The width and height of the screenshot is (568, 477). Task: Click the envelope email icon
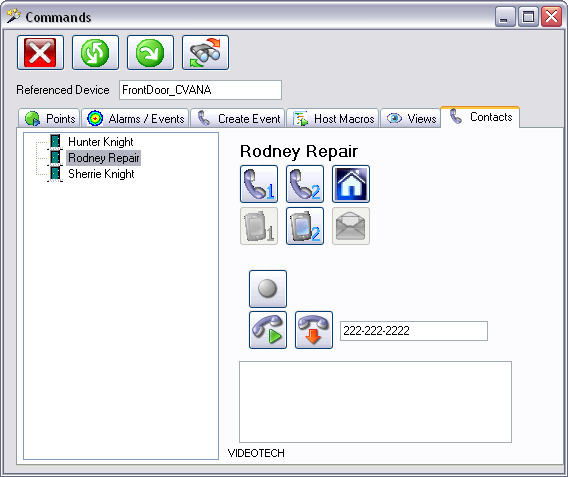(x=351, y=226)
